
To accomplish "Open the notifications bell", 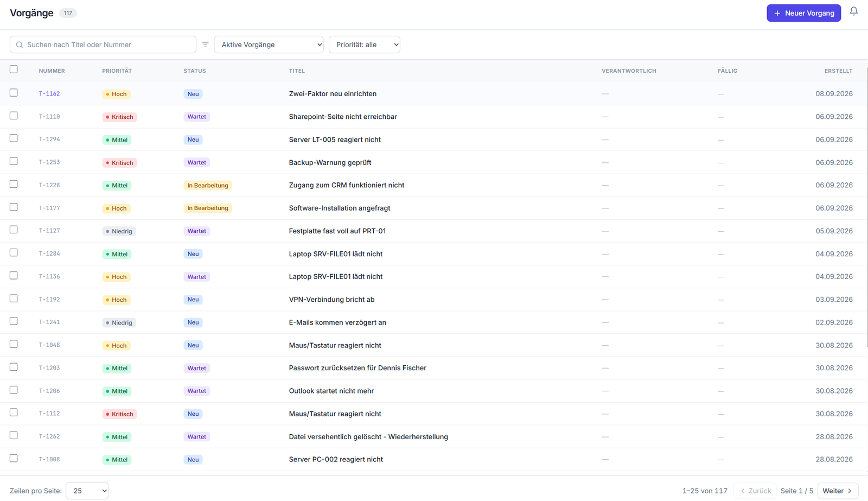I will click(x=853, y=11).
